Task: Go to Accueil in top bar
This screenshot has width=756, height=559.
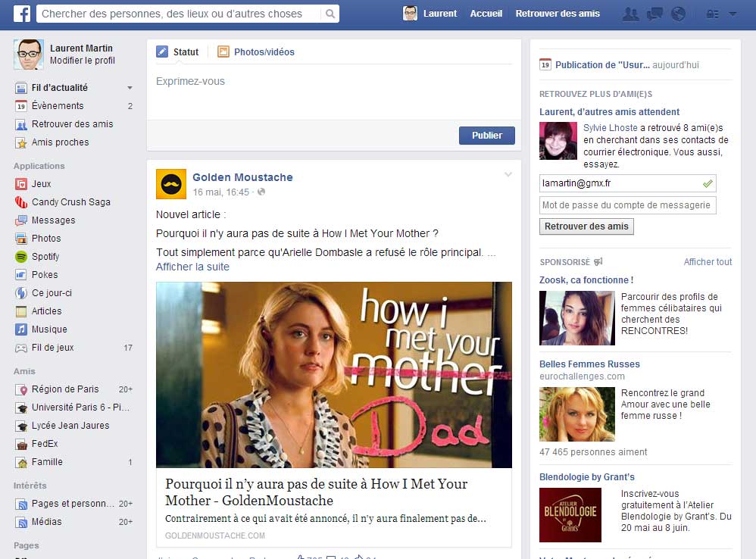Action: coord(486,14)
